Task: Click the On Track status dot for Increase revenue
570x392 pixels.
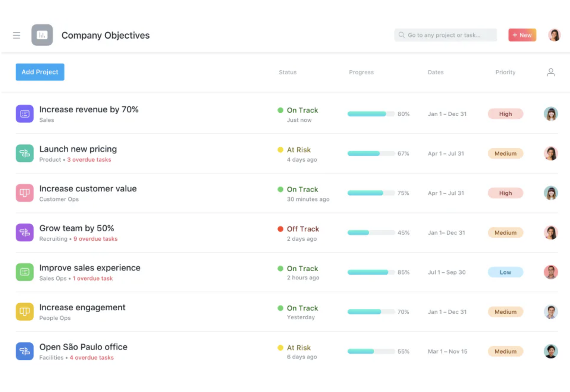Action: pos(280,110)
